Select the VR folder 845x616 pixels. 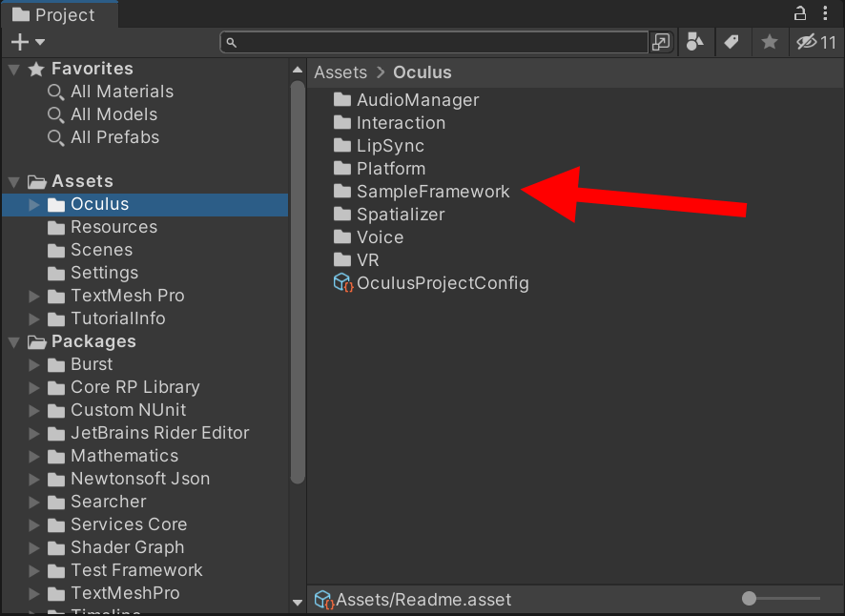click(356, 261)
